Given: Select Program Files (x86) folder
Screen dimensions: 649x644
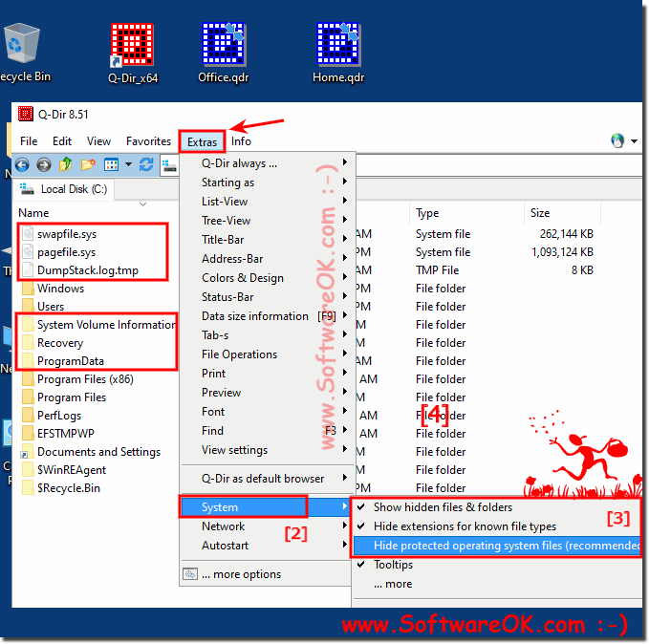Looking at the screenshot, I should click(x=85, y=379).
